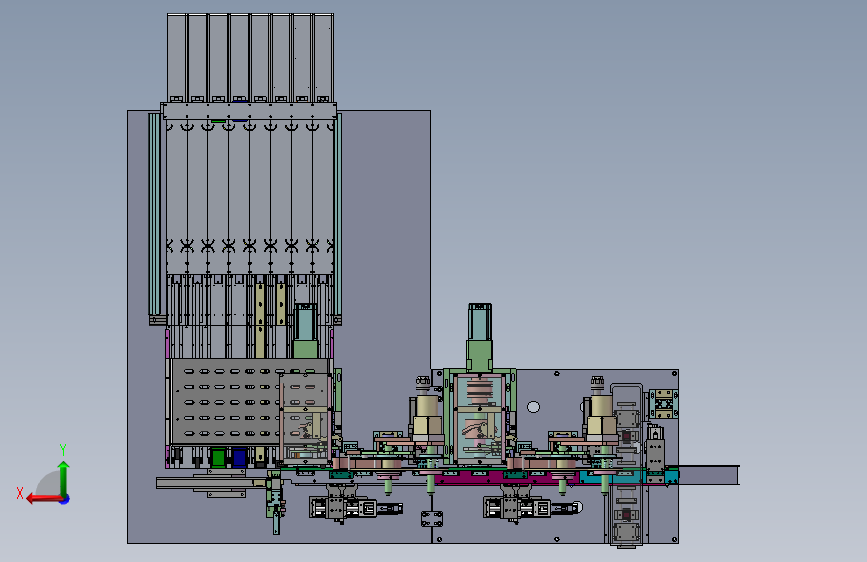Select the long output rail extending right
867x562 pixels.
coord(709,475)
